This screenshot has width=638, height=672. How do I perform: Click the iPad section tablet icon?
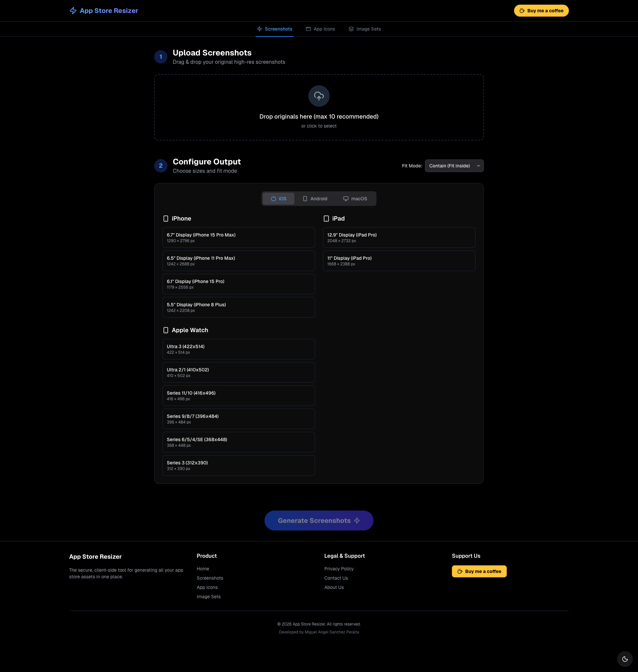[x=326, y=218]
